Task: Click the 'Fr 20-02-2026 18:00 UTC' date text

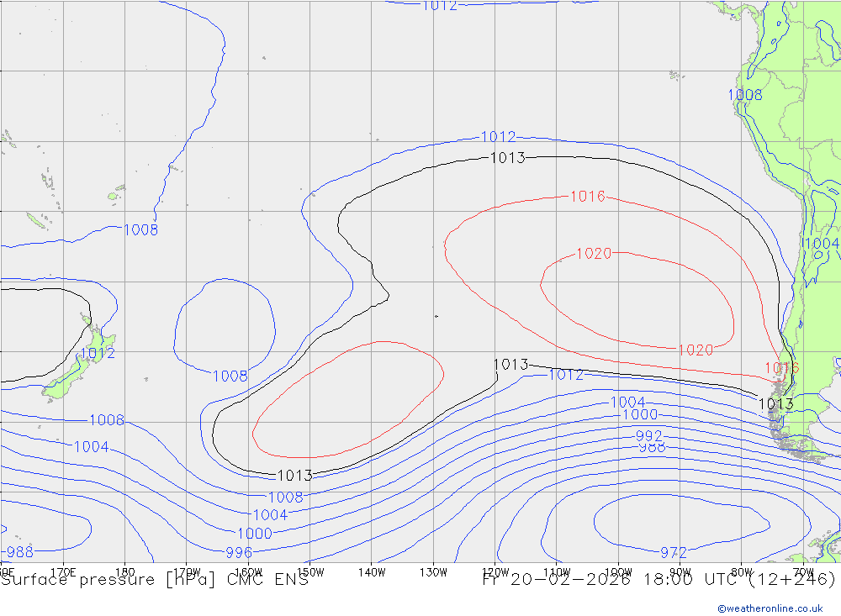Action: (x=611, y=580)
